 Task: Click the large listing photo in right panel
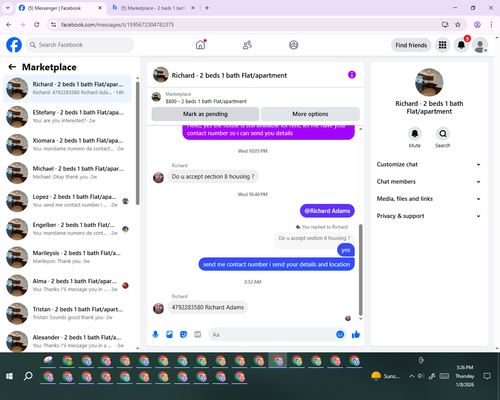click(x=429, y=82)
